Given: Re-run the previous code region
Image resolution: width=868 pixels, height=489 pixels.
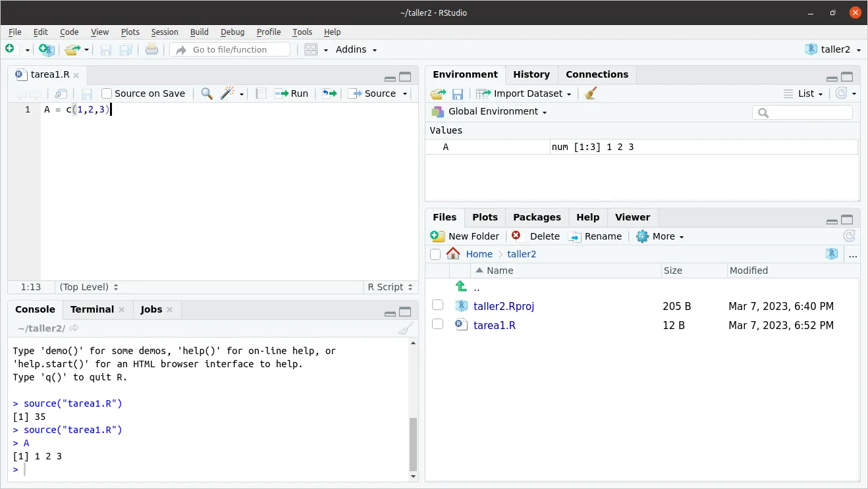Looking at the screenshot, I should pyautogui.click(x=329, y=93).
